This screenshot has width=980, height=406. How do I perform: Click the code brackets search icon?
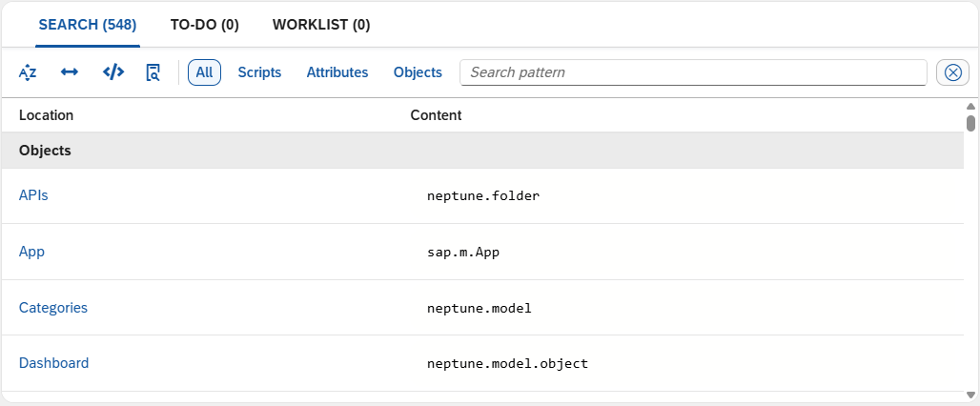click(x=113, y=72)
